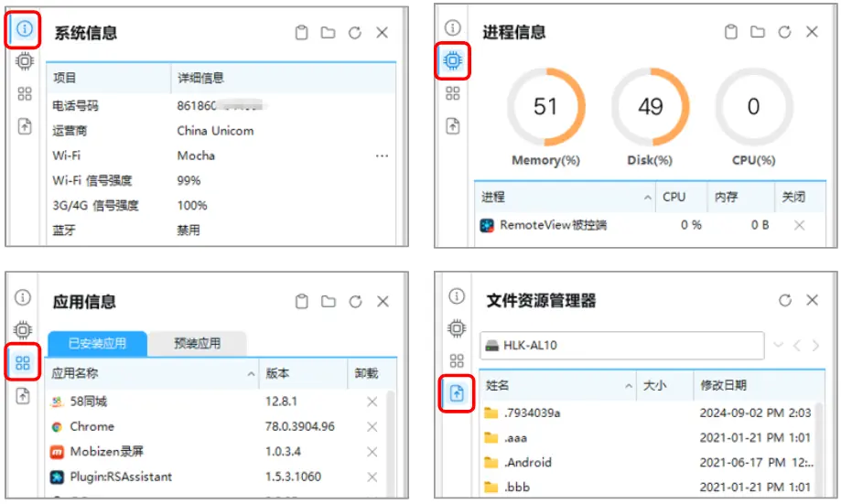Copy to clipboard in 应用信息 panel
The height and width of the screenshot is (504, 841).
point(301,301)
